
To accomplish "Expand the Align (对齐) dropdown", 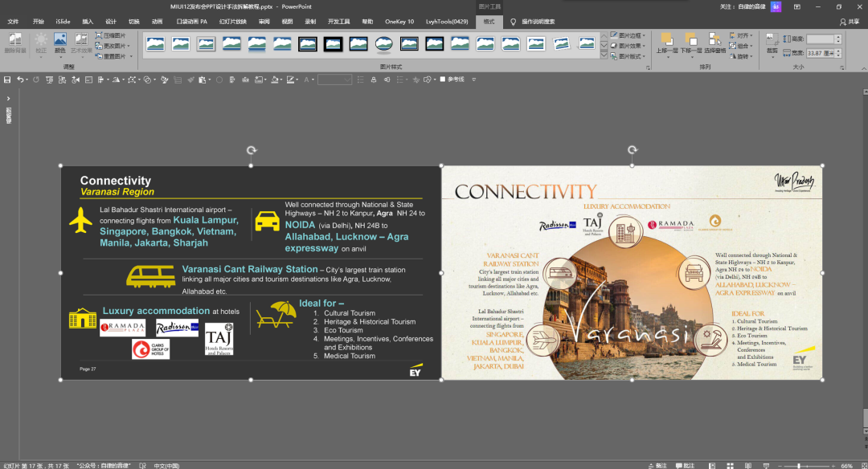I will coord(743,35).
